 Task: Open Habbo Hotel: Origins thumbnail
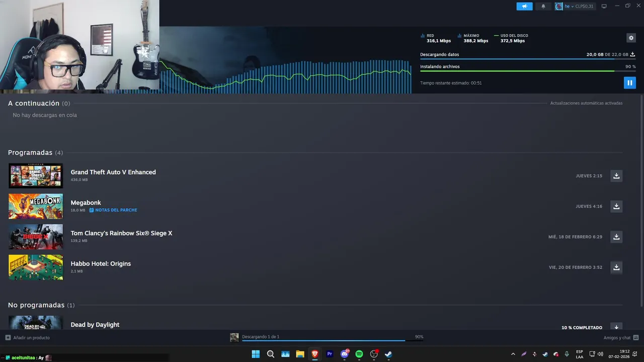[x=36, y=267]
